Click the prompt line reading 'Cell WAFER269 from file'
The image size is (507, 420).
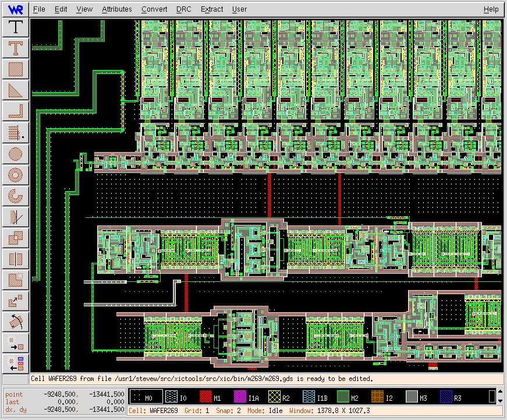tap(265, 379)
